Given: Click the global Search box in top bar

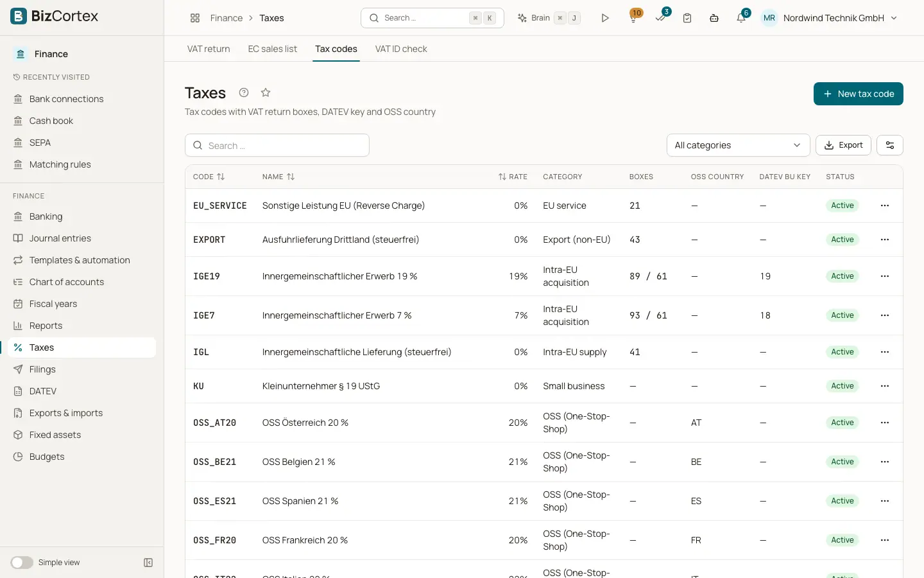Looking at the screenshot, I should [432, 18].
